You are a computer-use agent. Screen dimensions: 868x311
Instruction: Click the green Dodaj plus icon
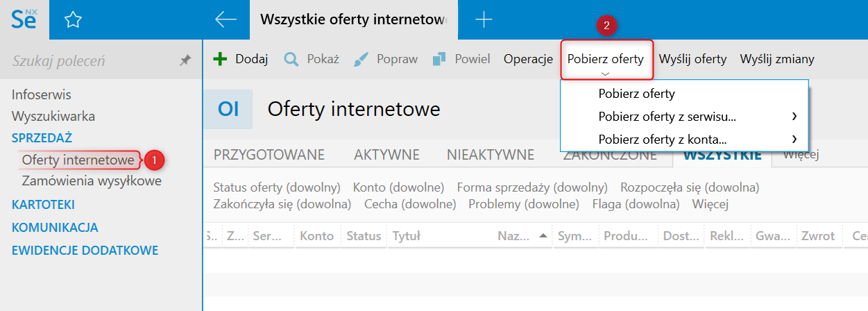coord(220,59)
